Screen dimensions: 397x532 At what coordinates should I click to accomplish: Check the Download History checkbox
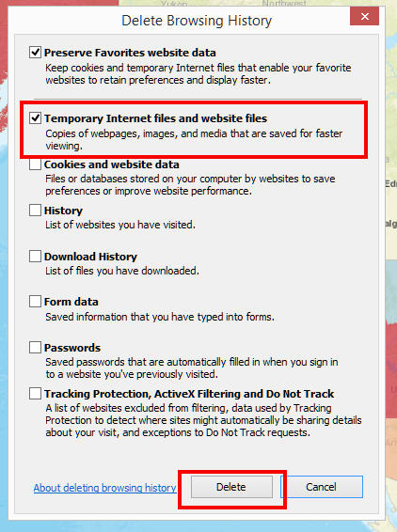(35, 257)
